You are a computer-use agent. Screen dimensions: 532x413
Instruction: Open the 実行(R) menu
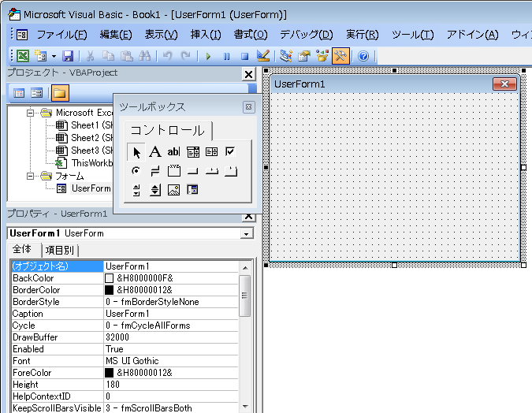pos(362,34)
